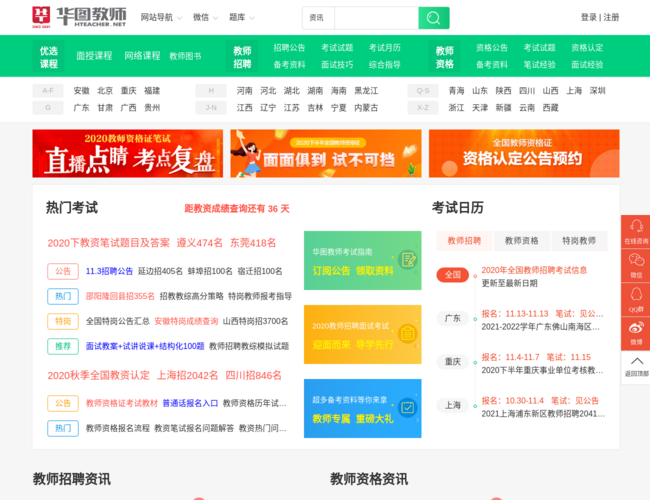Open 优选课程 section in green bar
The height and width of the screenshot is (500, 650).
tap(49, 57)
